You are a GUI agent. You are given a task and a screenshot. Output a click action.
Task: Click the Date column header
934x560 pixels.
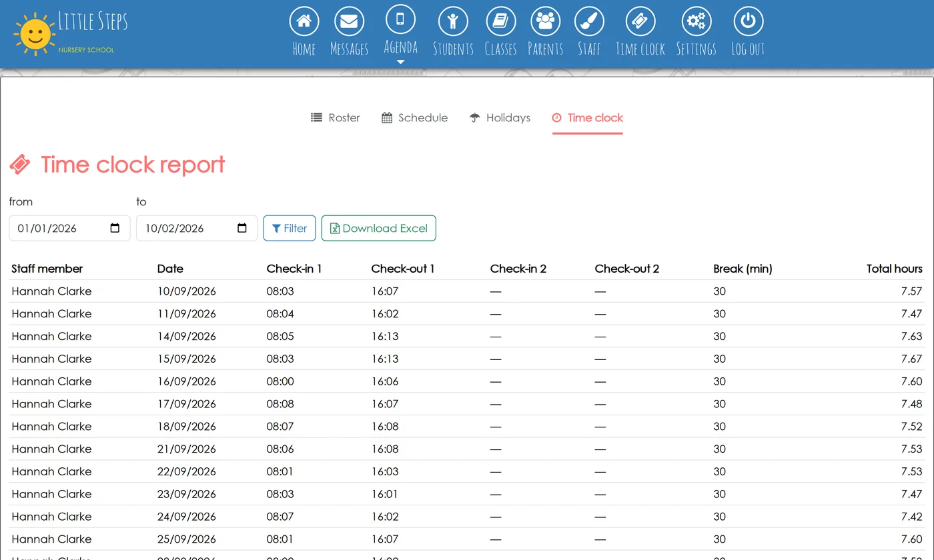(x=170, y=269)
